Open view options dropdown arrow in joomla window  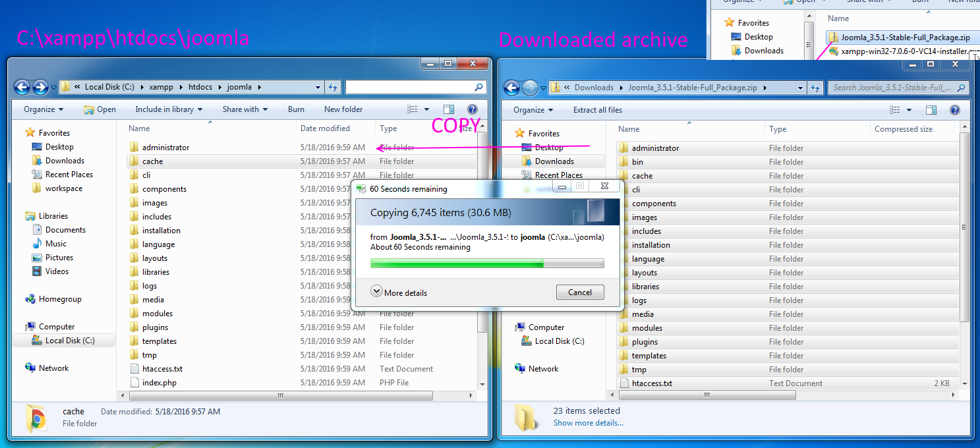point(426,109)
